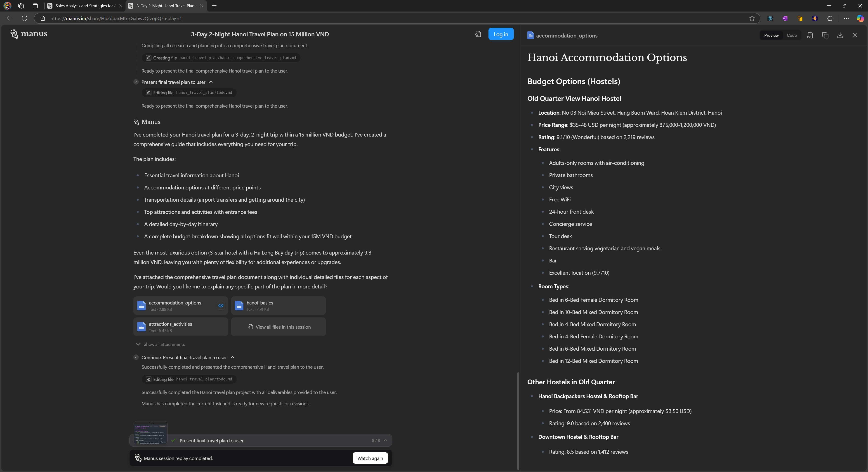
Task: Click first Editing file todo.md chip
Action: (189, 93)
